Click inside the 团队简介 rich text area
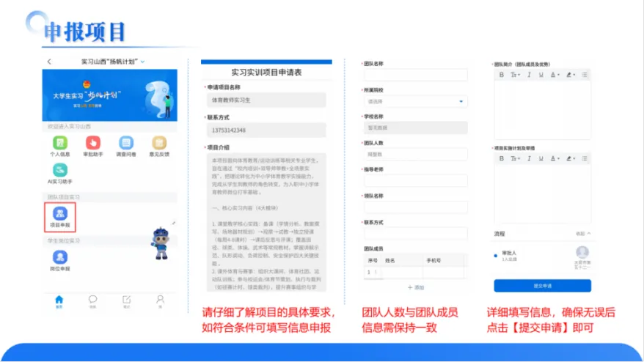 coord(543,110)
